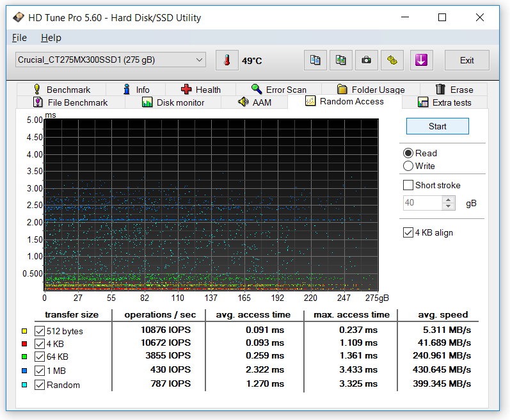Uncheck the 64 KB transfer size
The image size is (510, 420).
[x=40, y=357]
